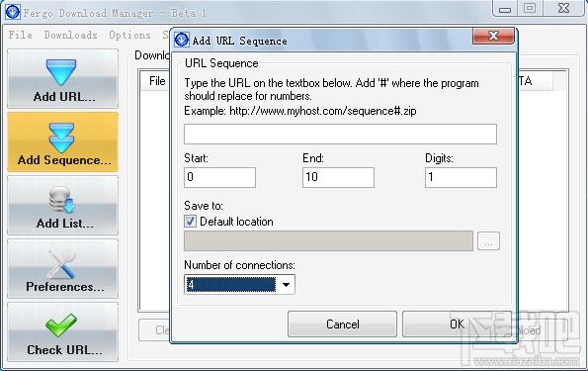Select the Add Sequence sidebar button
Viewport: 588px width, 371px height.
click(62, 142)
